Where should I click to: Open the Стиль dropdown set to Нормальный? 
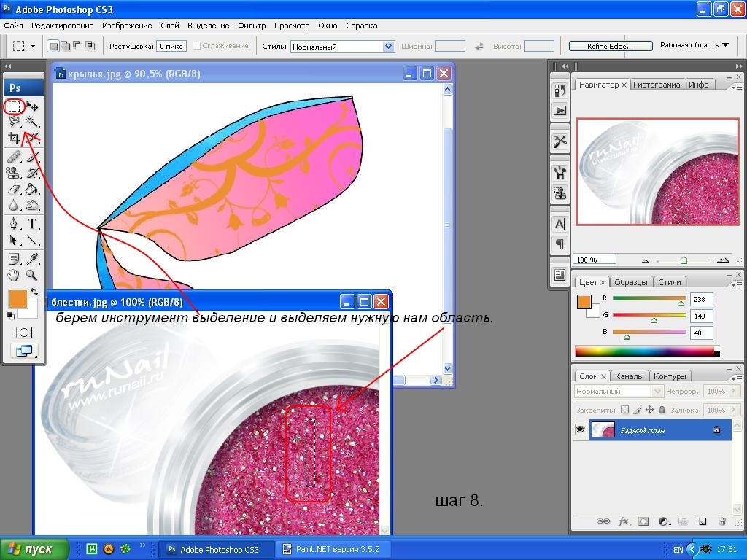(389, 46)
